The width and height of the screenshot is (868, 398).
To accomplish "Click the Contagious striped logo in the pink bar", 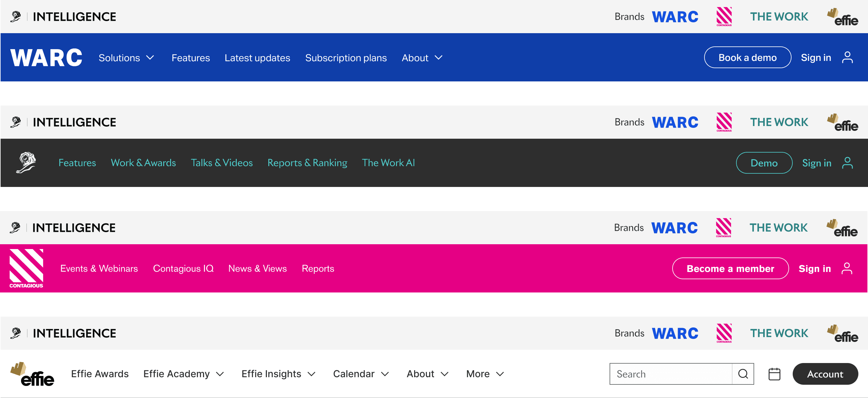I will 26,268.
